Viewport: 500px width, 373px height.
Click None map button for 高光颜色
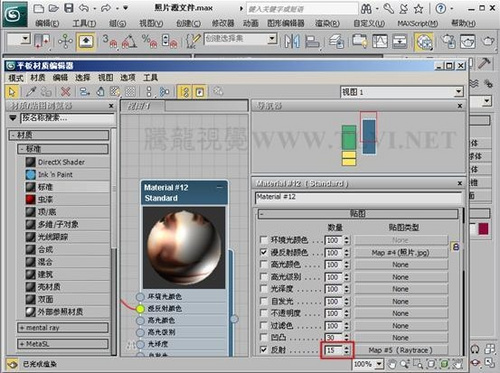click(x=401, y=265)
